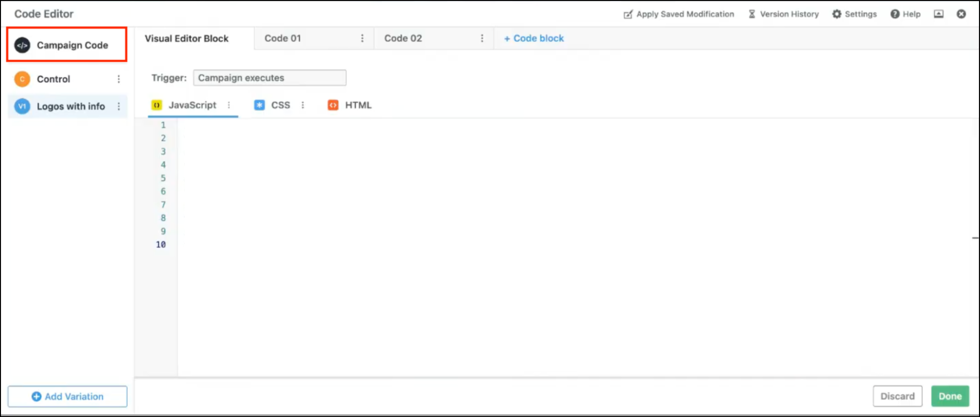Open Settings via the gear icon
980x417 pixels.
tap(837, 14)
